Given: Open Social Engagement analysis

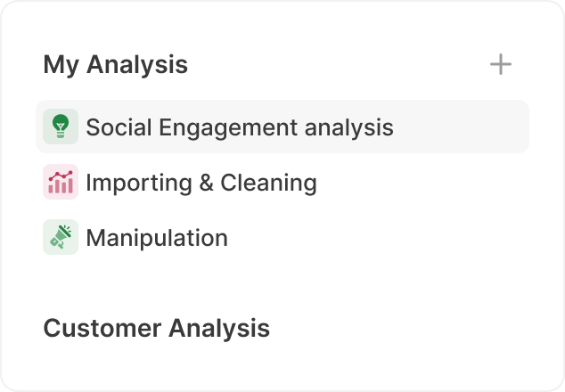Looking at the screenshot, I should point(239,127).
